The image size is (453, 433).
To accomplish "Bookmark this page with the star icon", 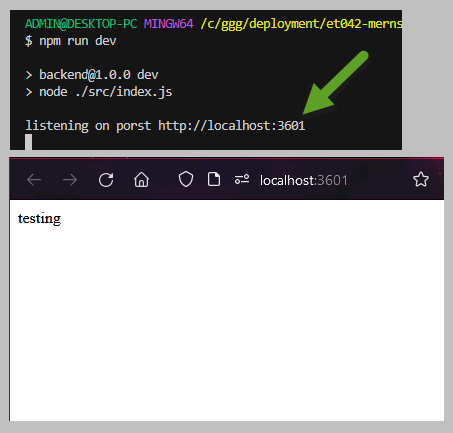I will pos(421,179).
